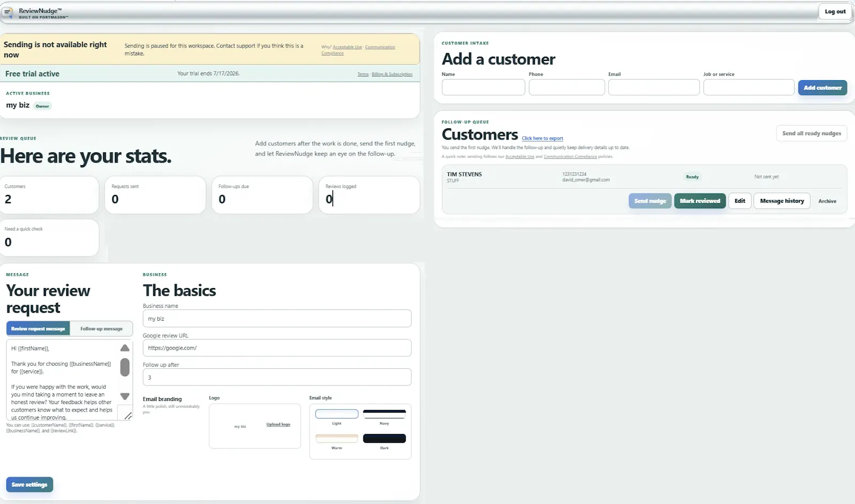Click the TIM STEVENS customer name
Image resolution: width=855 pixels, height=504 pixels.
point(464,174)
